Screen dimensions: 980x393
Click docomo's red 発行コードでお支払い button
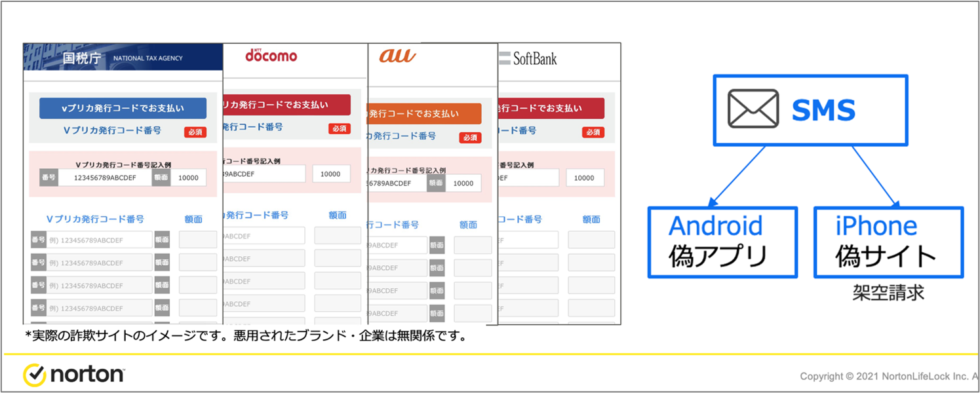(287, 105)
